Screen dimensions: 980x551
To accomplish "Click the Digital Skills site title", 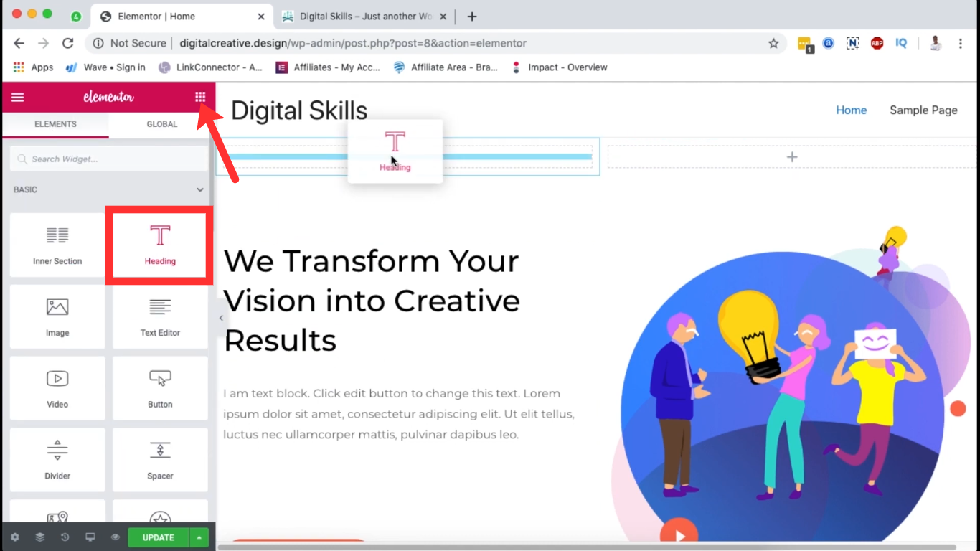I will click(299, 110).
